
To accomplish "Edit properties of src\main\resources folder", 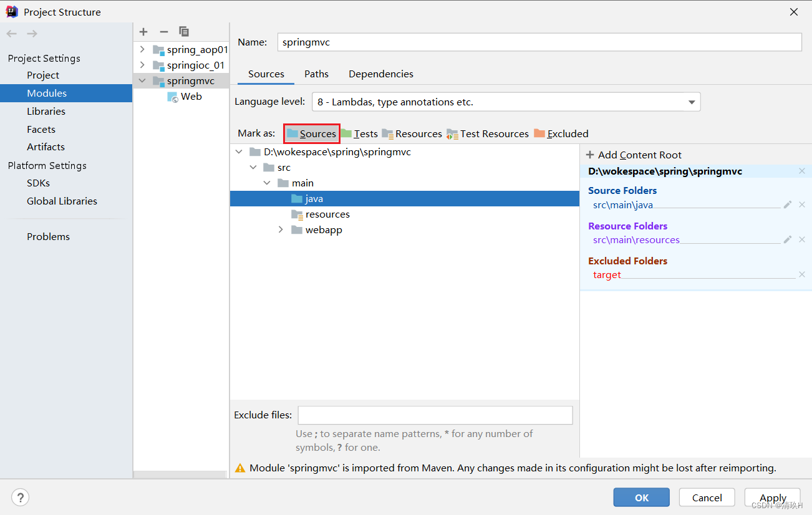I will [x=788, y=239].
